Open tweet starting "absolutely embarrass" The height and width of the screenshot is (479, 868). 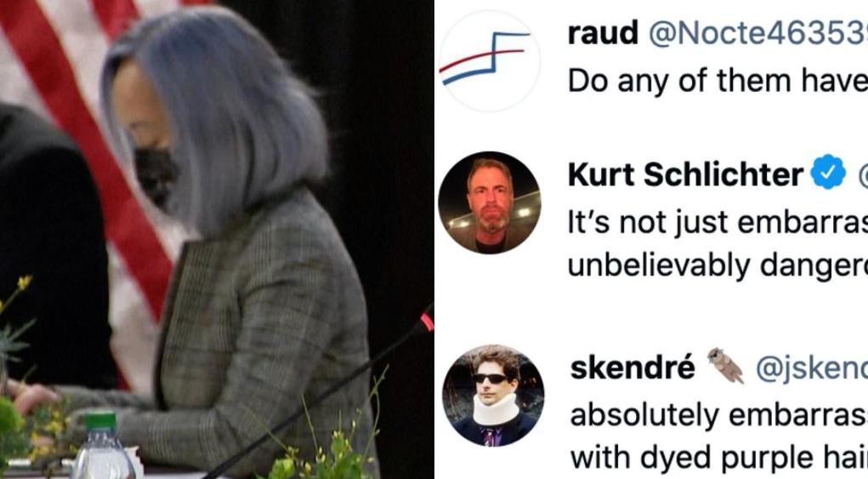[718, 414]
